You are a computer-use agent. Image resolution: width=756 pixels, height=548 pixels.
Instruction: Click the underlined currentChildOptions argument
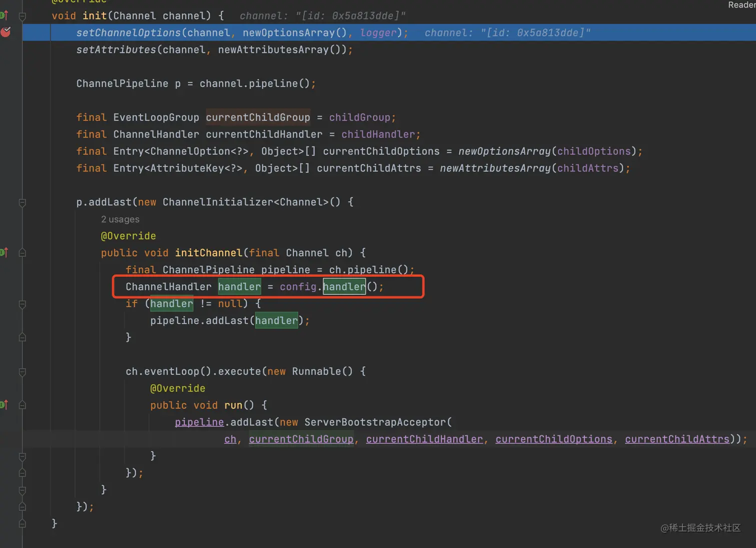click(553, 439)
